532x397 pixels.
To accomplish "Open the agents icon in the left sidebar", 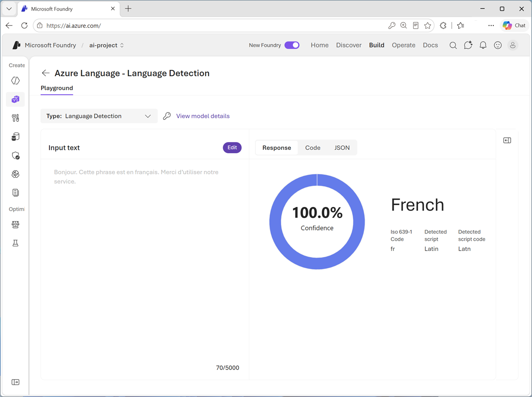I will coord(16,81).
